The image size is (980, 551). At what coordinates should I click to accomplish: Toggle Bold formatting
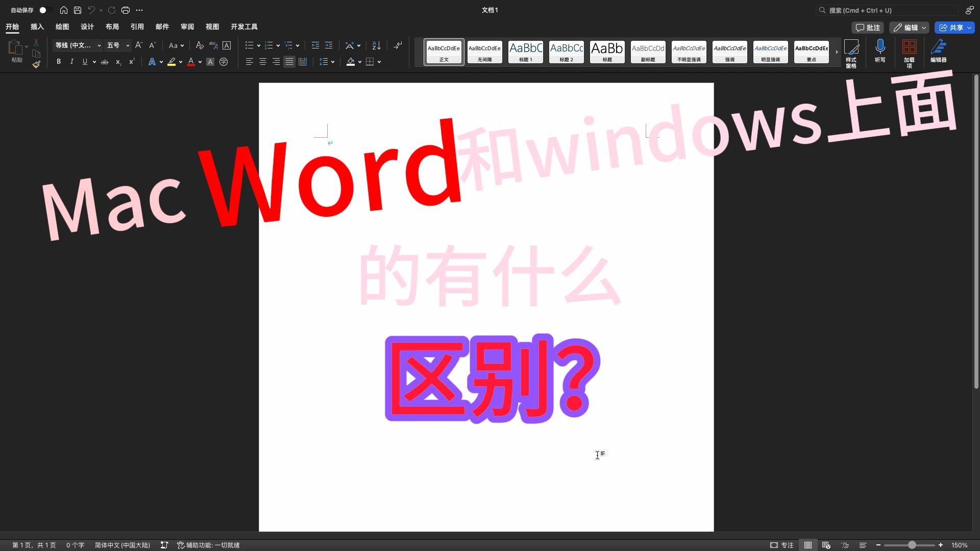tap(59, 62)
